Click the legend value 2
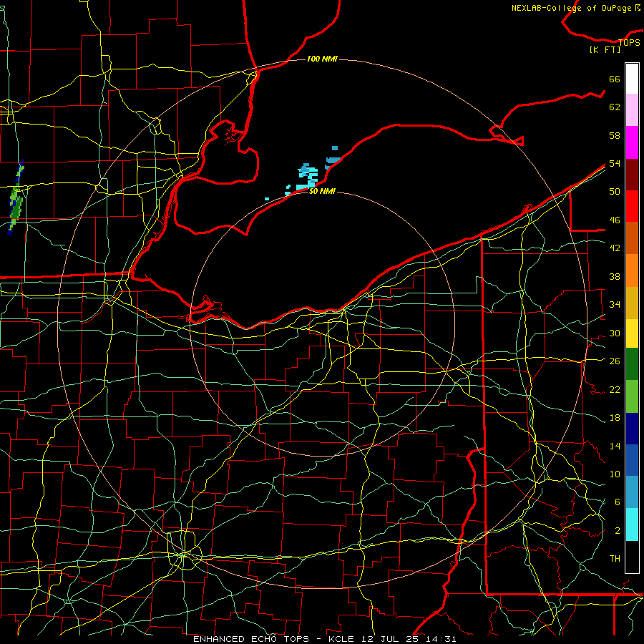Image resolution: width=644 pixels, height=644 pixels. click(618, 530)
